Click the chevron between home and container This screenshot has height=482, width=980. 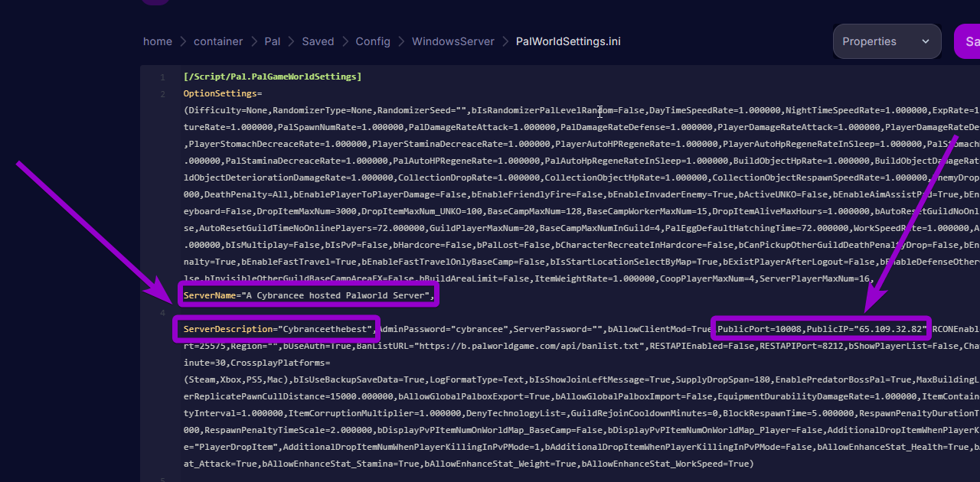(x=182, y=41)
